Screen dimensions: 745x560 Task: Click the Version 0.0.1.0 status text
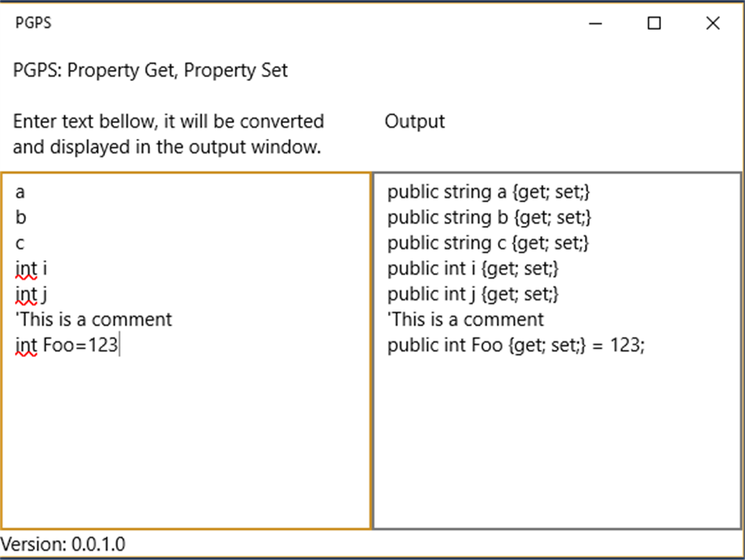(63, 544)
